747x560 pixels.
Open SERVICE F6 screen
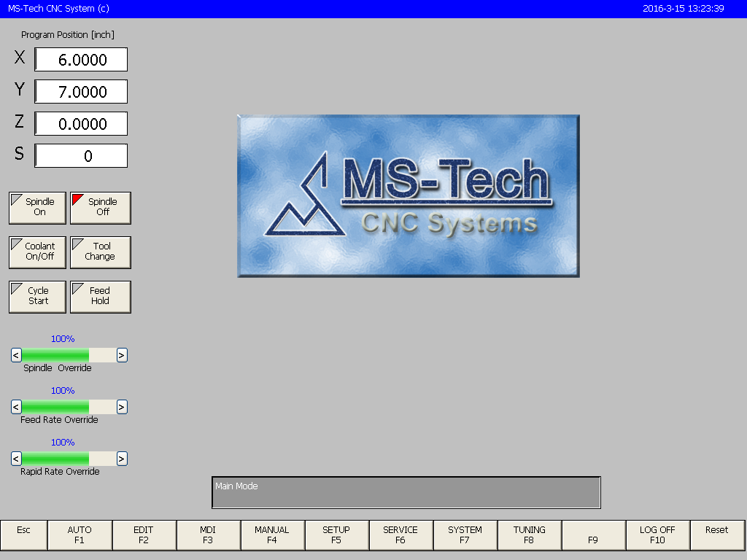pos(400,534)
